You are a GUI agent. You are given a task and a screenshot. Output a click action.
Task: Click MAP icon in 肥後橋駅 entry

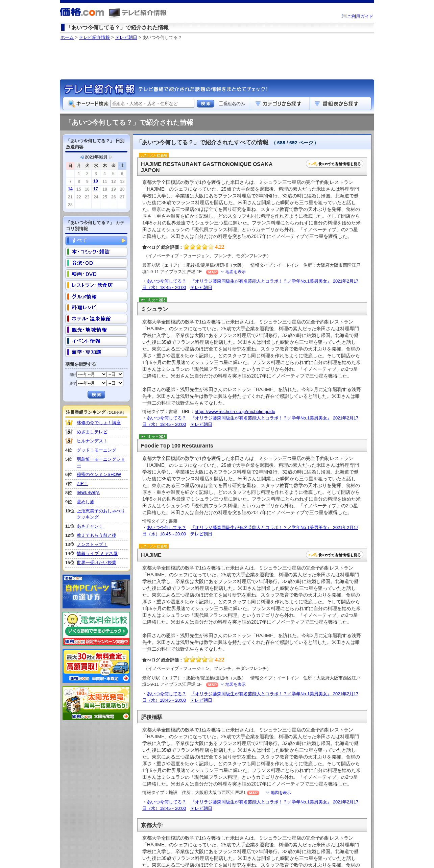[x=253, y=793]
